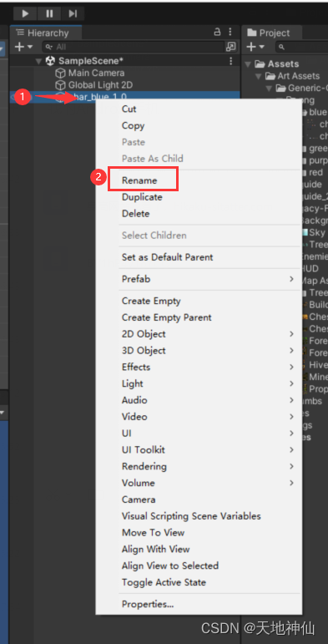The height and width of the screenshot is (644, 328).
Task: Select Main Camera in Hierarchy
Action: point(96,74)
